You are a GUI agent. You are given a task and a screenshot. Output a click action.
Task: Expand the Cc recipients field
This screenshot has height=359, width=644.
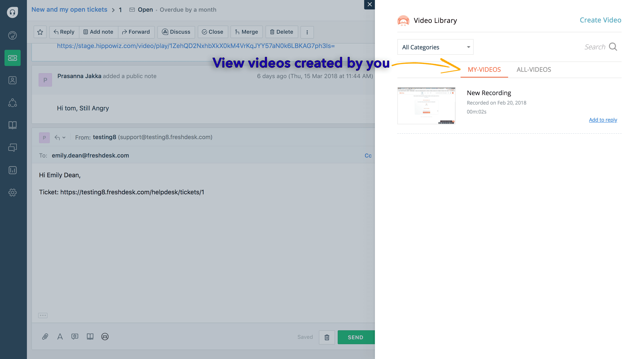pos(368,155)
